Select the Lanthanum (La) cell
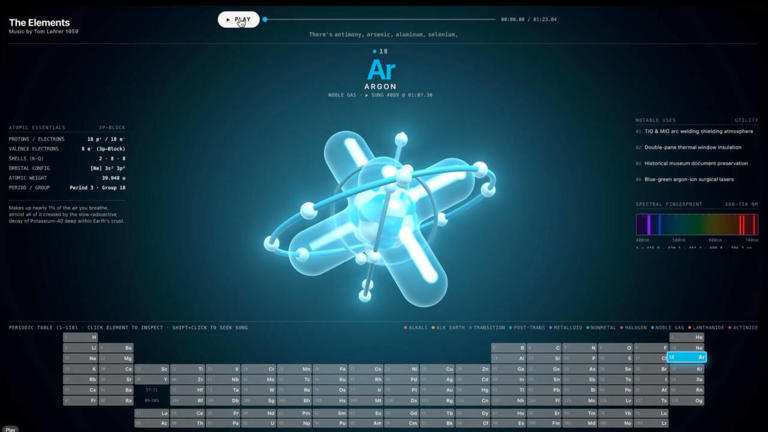The image size is (768, 432). pos(152,413)
